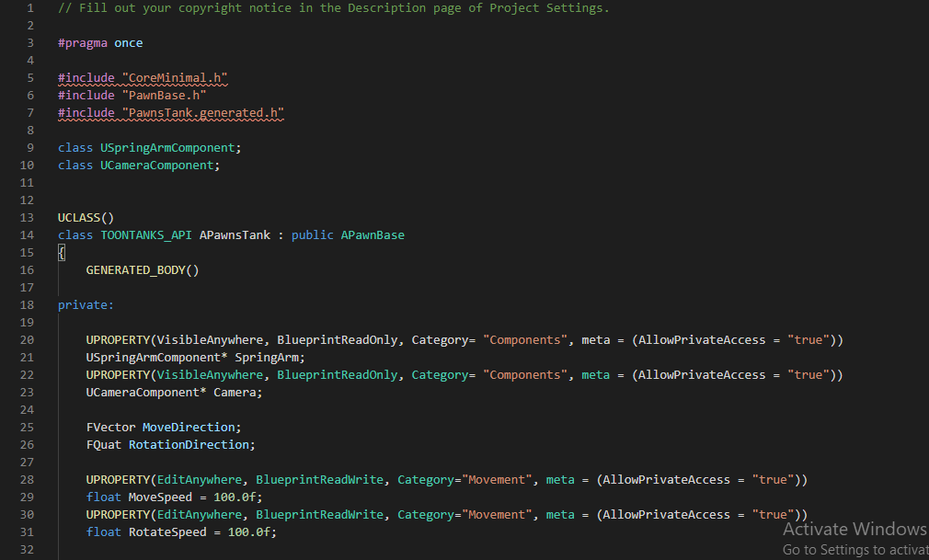Click line number 1
The image size is (929, 560).
click(x=32, y=7)
